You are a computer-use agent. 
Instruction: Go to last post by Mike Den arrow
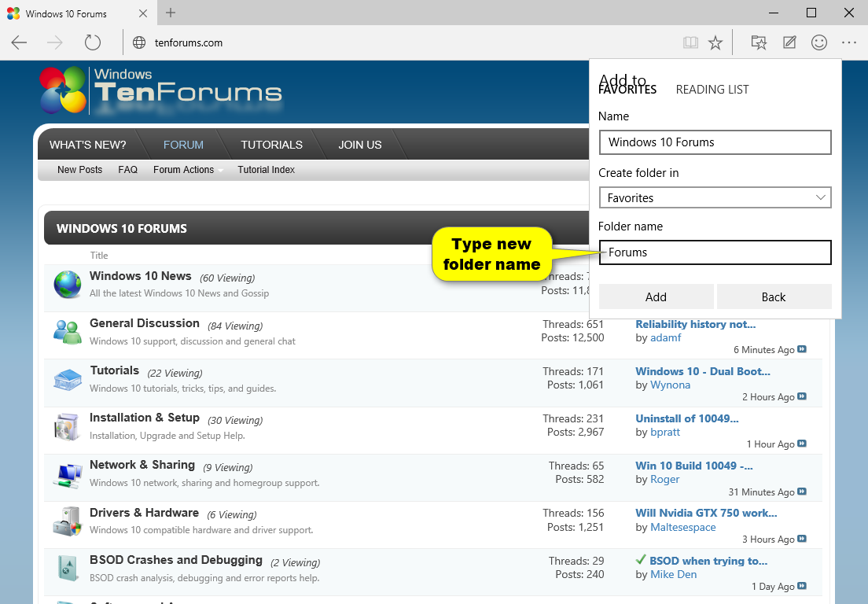click(x=802, y=586)
